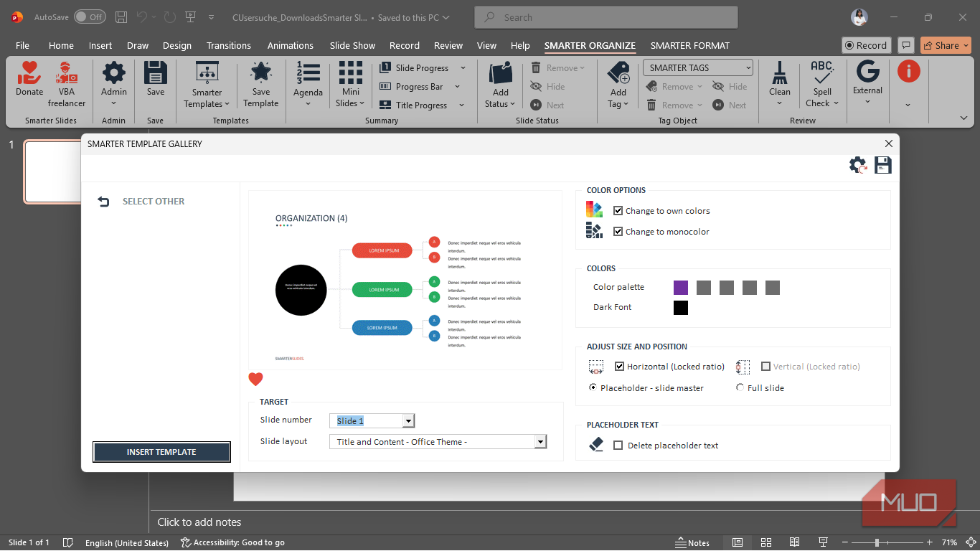Open the Comments icon in title bar
Screen dimensions: 980x551
click(906, 45)
